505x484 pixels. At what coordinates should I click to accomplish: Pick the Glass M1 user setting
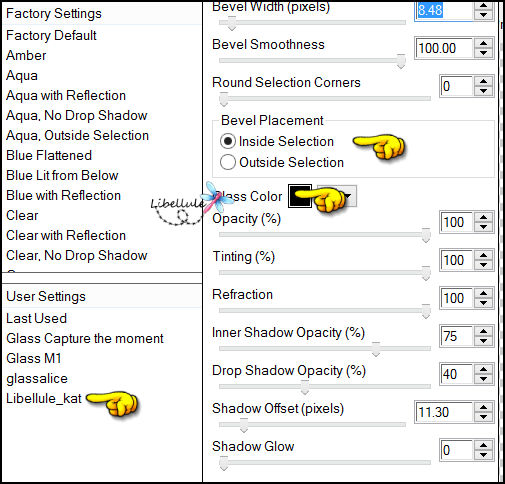[x=34, y=359]
